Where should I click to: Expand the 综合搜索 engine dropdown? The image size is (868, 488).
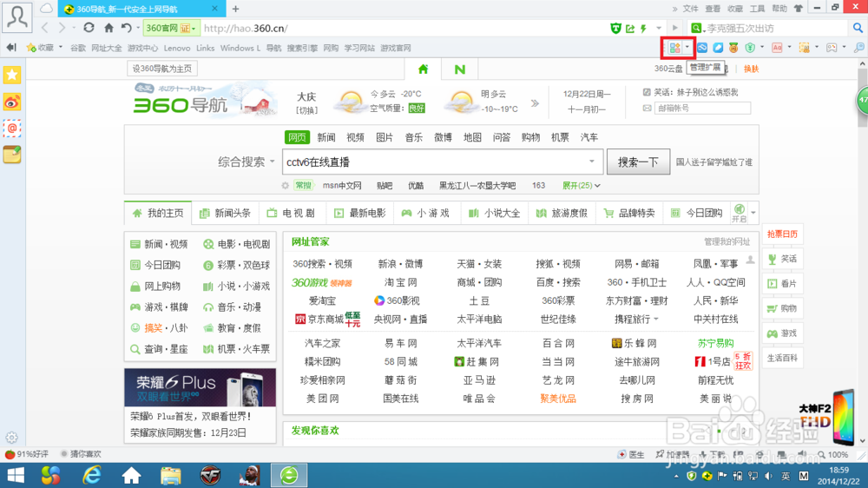[272, 162]
